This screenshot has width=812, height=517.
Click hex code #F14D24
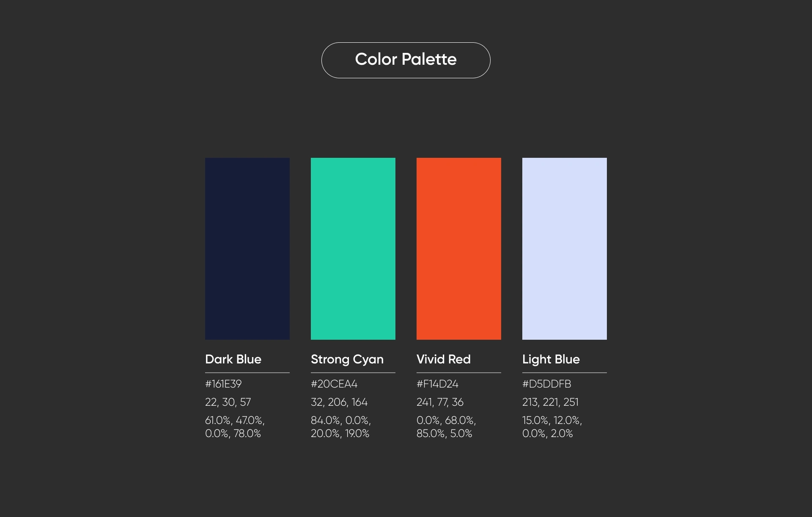click(437, 384)
